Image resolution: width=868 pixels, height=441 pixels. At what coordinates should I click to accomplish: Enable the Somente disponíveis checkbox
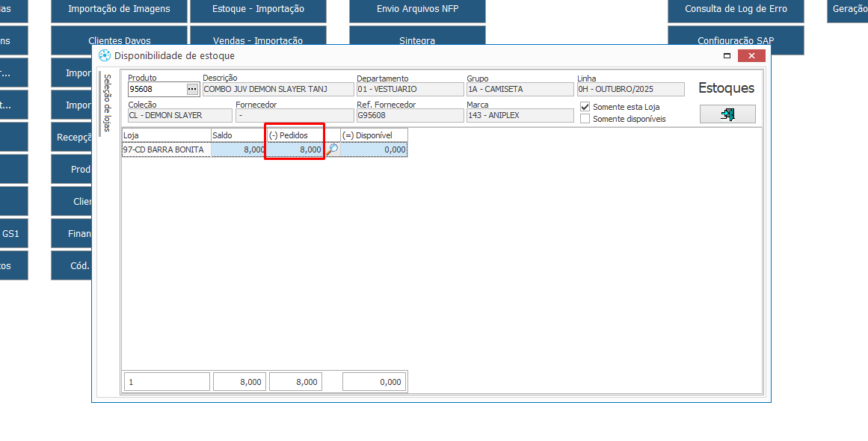point(585,119)
